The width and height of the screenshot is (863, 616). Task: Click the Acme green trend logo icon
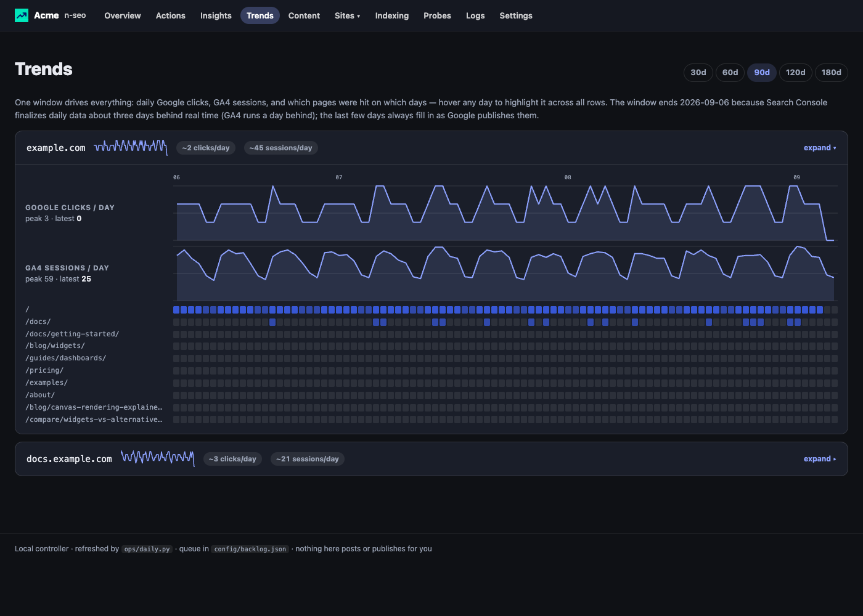(22, 15)
